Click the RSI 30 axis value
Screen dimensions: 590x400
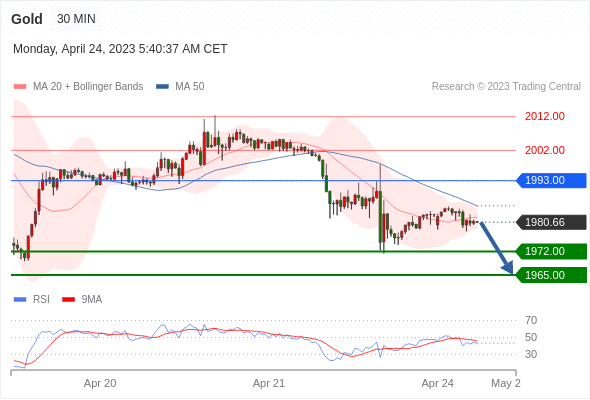(x=531, y=354)
